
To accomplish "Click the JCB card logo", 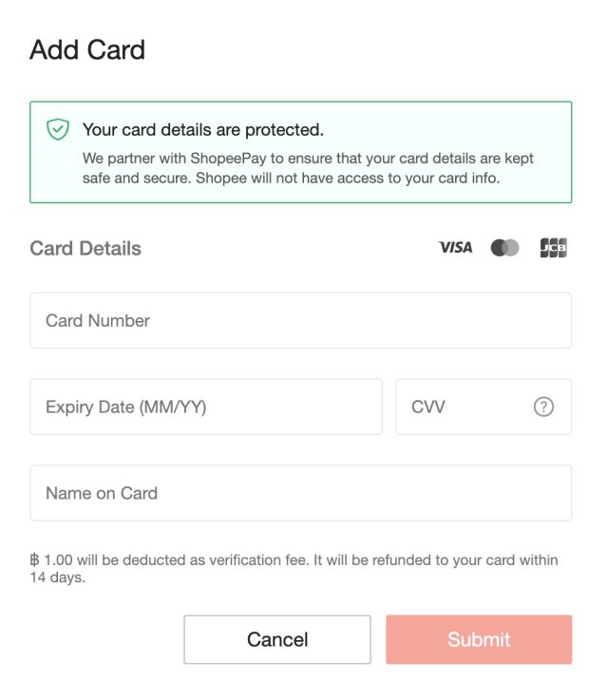I will tap(553, 248).
